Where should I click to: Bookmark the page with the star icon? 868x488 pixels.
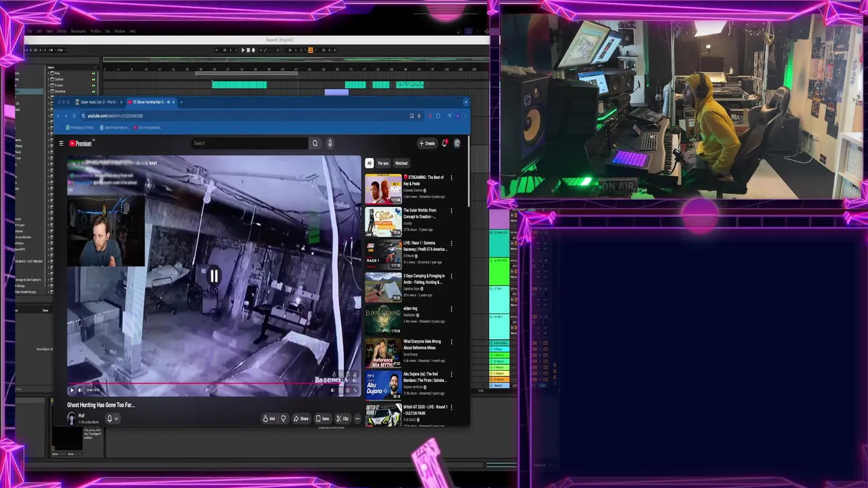pos(419,116)
